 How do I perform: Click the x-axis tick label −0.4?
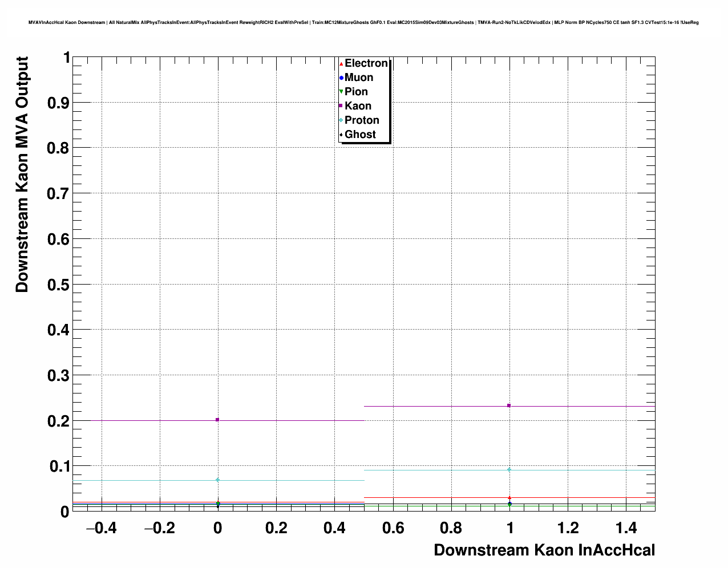click(x=101, y=528)
